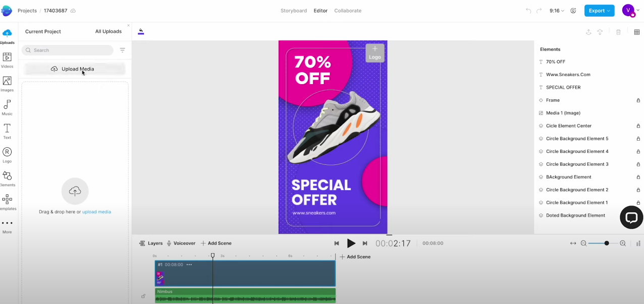The image size is (644, 304).
Task: Toggle lock on Circle Background Element 3
Action: pos(638,164)
